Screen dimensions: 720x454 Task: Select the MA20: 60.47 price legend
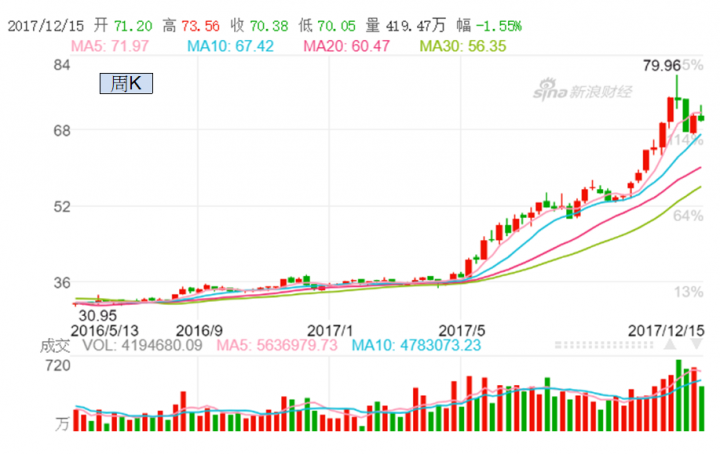point(347,46)
